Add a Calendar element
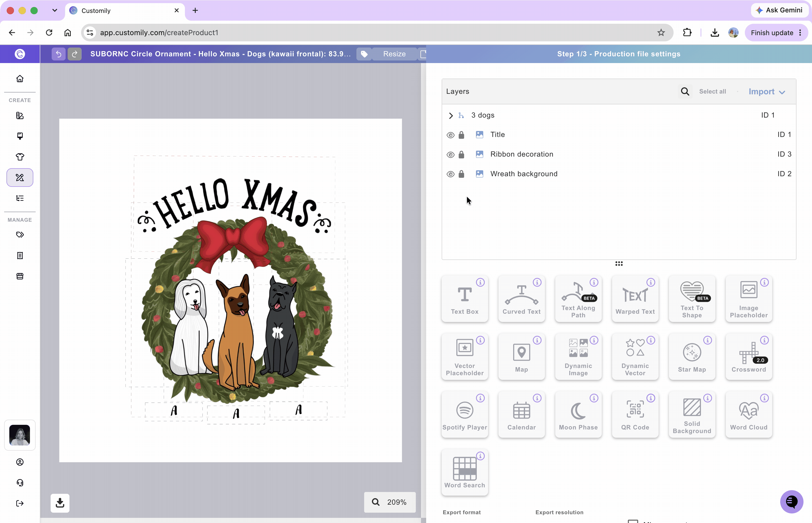 pos(521,414)
